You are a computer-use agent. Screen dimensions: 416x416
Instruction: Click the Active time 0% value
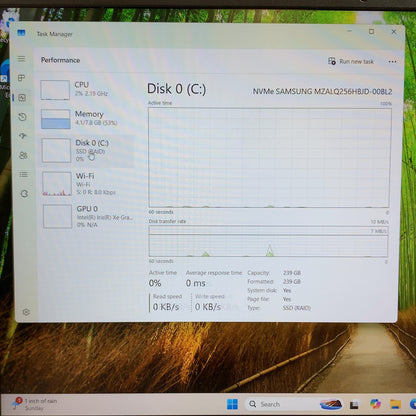point(155,283)
